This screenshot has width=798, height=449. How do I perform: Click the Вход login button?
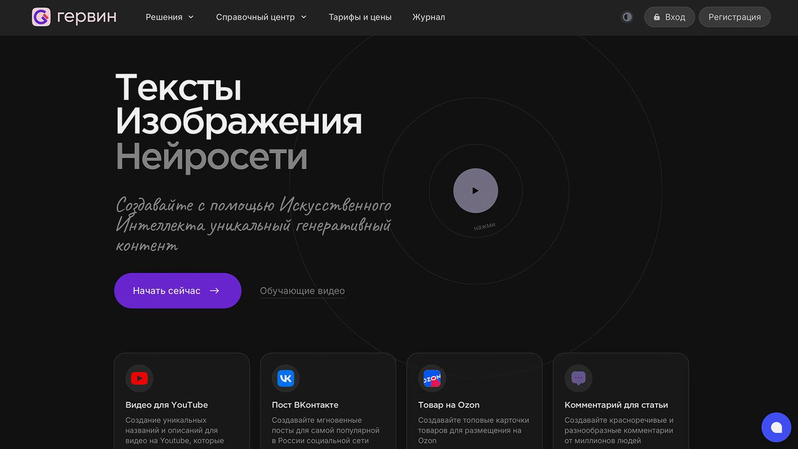tap(669, 17)
